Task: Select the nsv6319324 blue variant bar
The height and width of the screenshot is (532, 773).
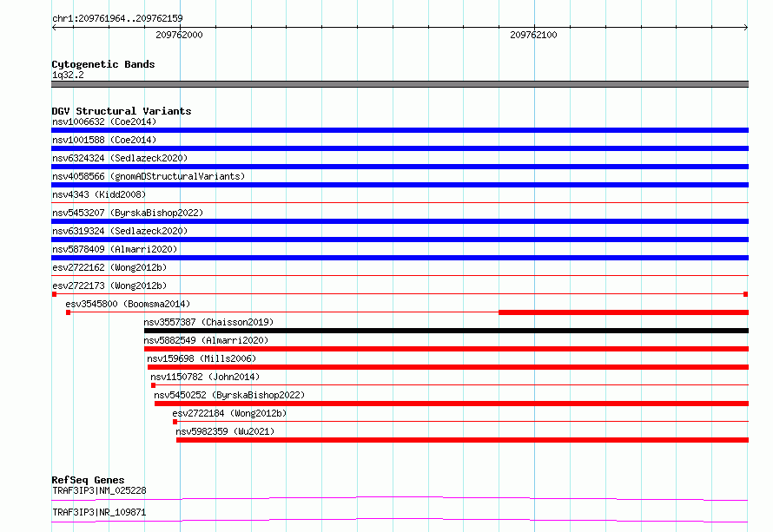Action: (x=400, y=240)
